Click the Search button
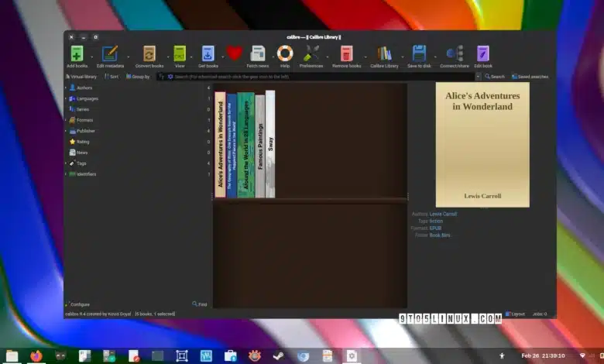 tap(495, 77)
